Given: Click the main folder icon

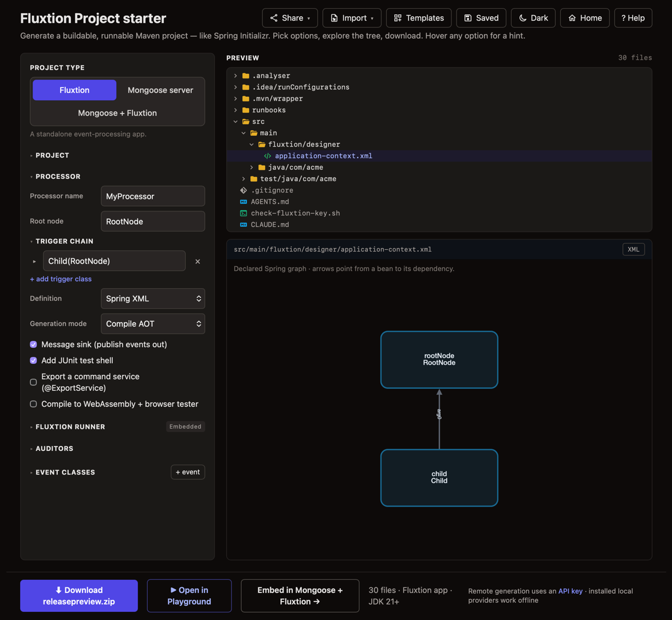Looking at the screenshot, I should [x=254, y=133].
